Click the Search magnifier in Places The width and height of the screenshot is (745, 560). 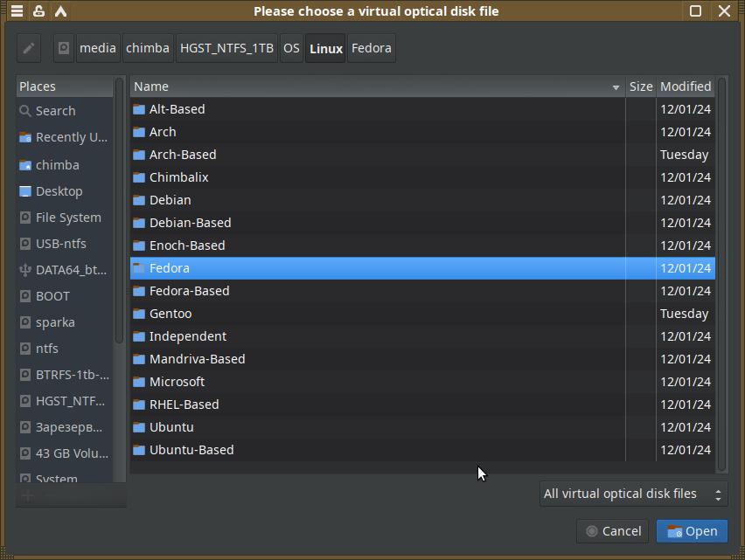pos(25,111)
